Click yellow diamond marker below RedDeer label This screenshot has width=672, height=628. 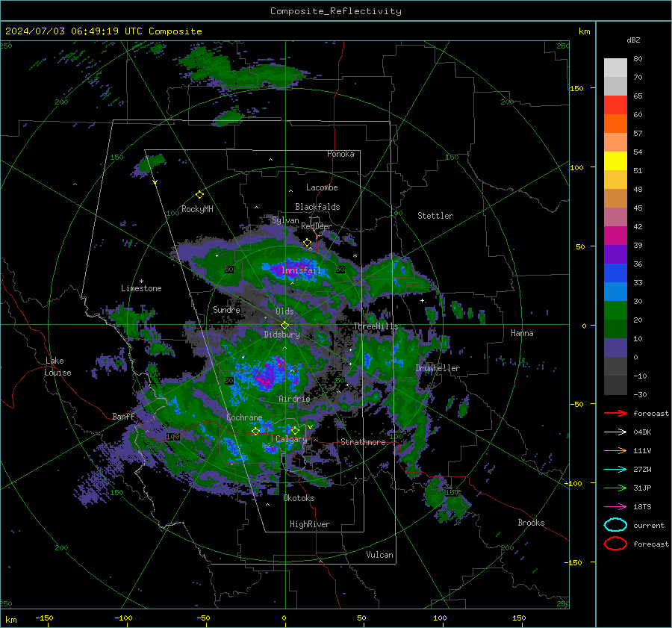point(308,243)
